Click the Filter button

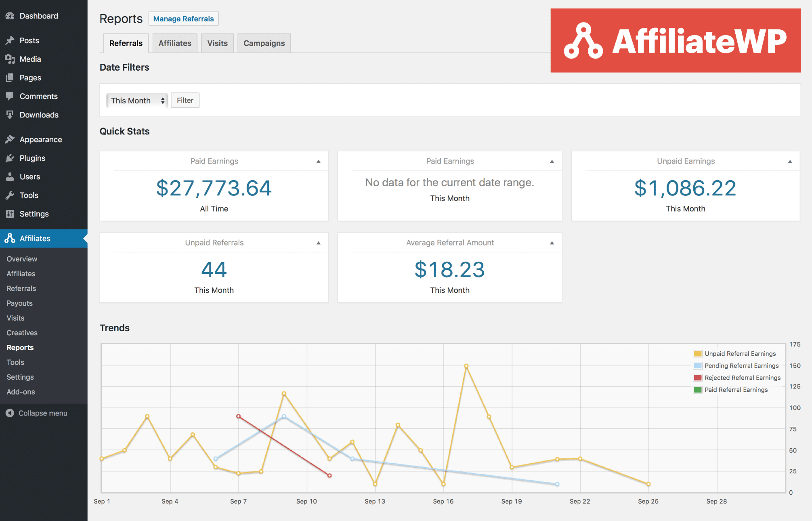pyautogui.click(x=185, y=100)
